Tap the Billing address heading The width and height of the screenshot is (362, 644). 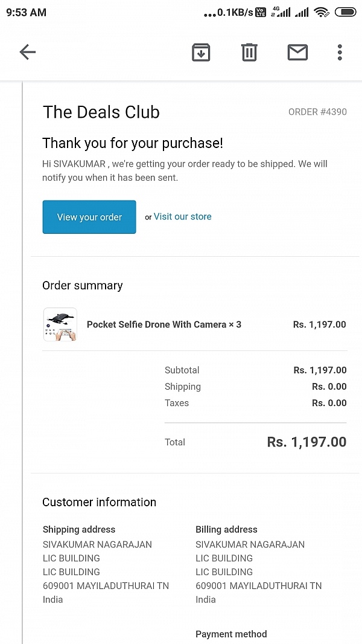pos(226,529)
